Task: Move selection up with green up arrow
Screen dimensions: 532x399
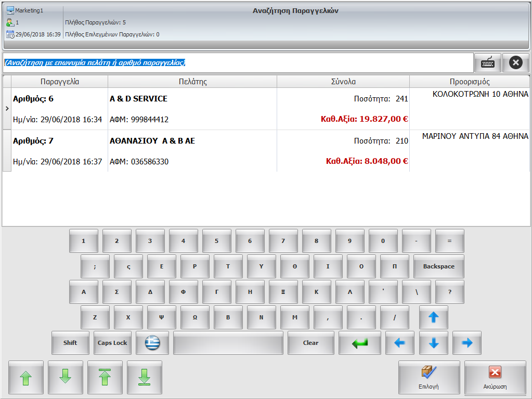Action: coord(26,377)
